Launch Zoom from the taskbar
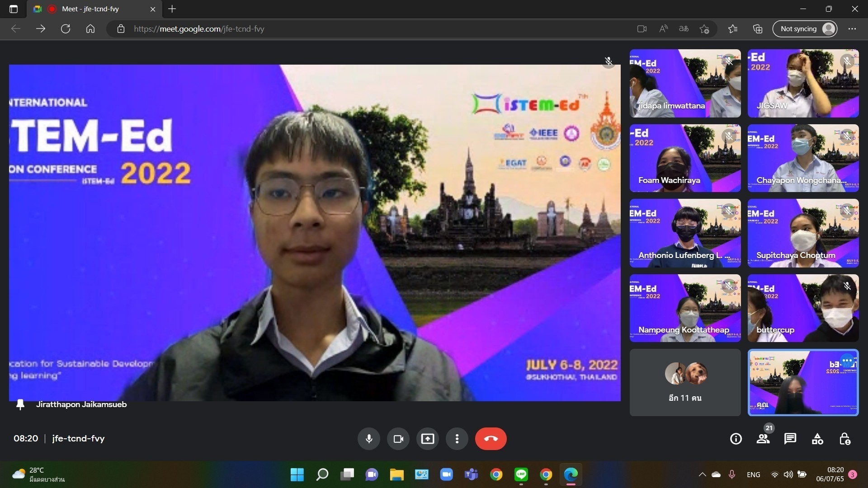The width and height of the screenshot is (868, 488). [x=447, y=474]
